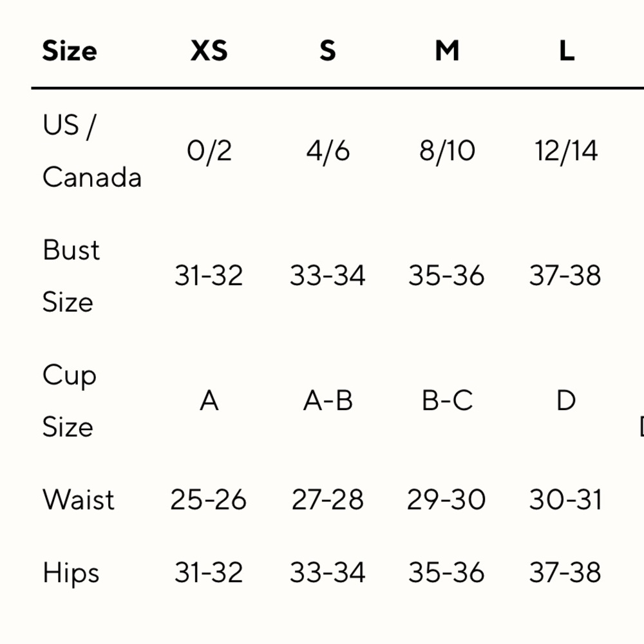Click the XS column header
This screenshot has width=644, height=644.
[209, 50]
